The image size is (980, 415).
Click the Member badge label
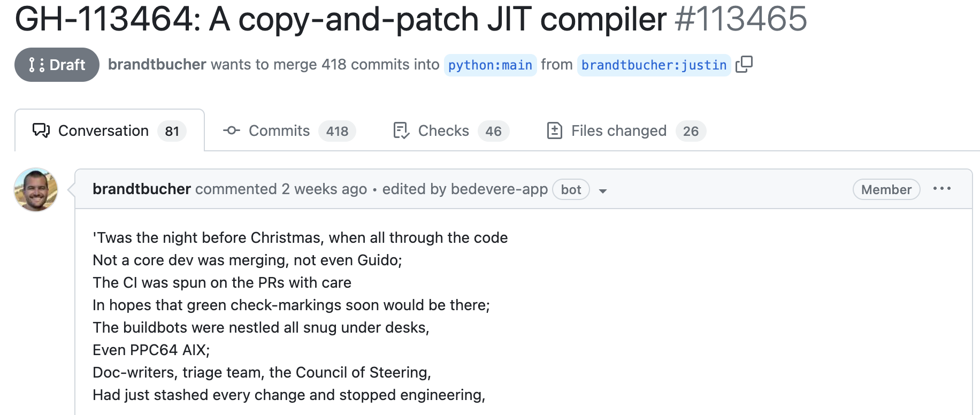885,189
